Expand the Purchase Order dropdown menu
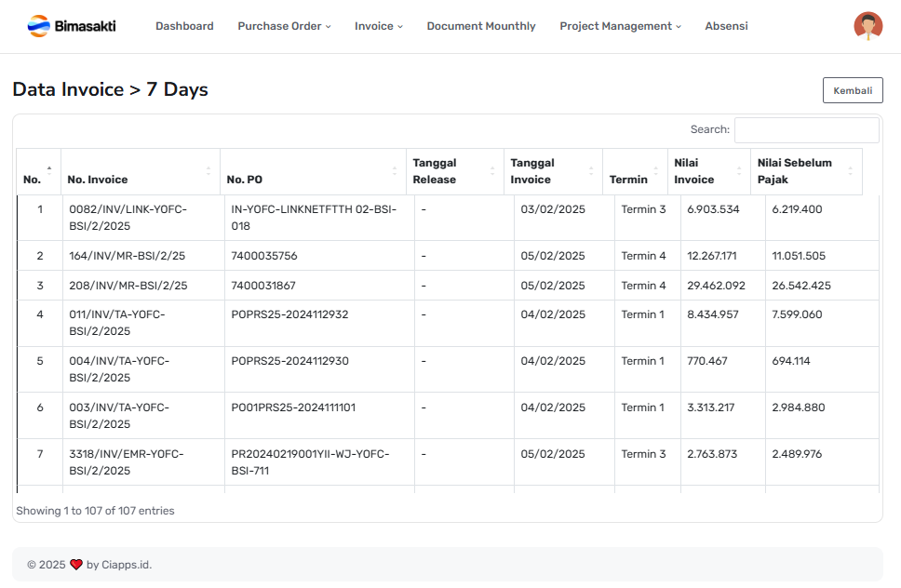Viewport: 901px width, 588px height. (284, 26)
